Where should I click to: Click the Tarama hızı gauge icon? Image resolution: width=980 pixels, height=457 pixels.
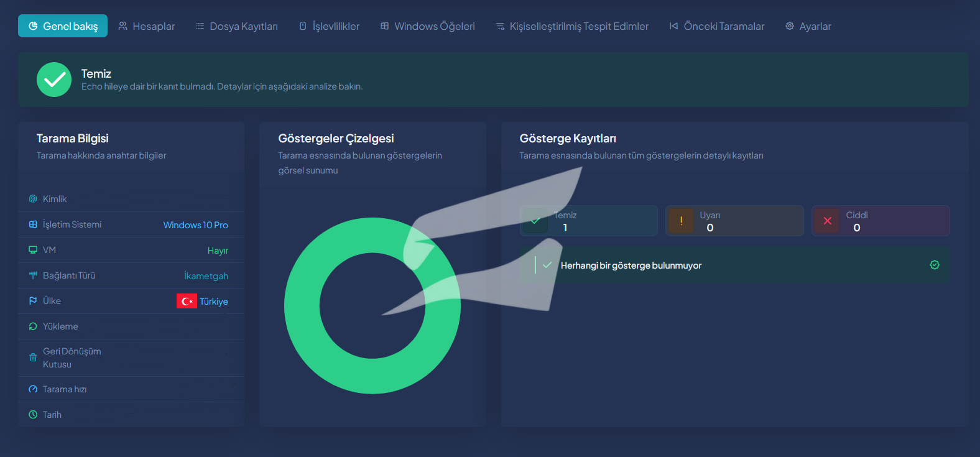tap(33, 389)
